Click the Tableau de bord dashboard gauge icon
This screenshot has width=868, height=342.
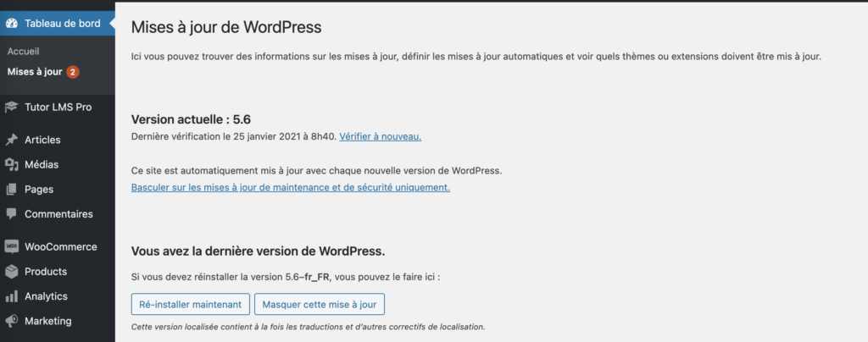point(12,23)
